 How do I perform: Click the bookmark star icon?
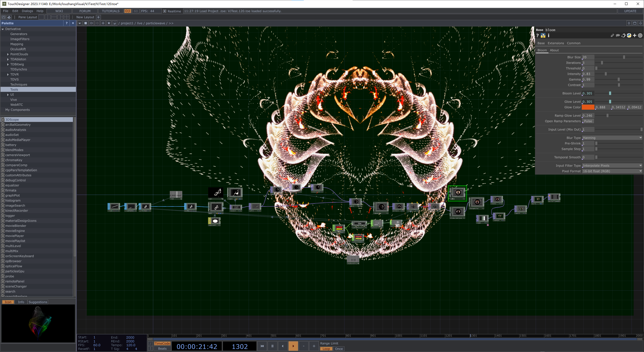(109, 23)
